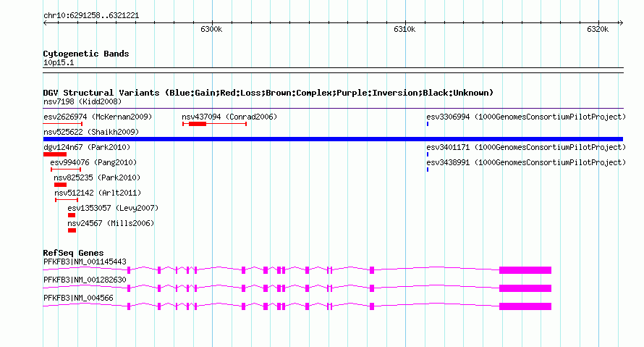Open variant esv3401171 label
Viewport: 644px width, 347px height.
[x=526, y=147]
